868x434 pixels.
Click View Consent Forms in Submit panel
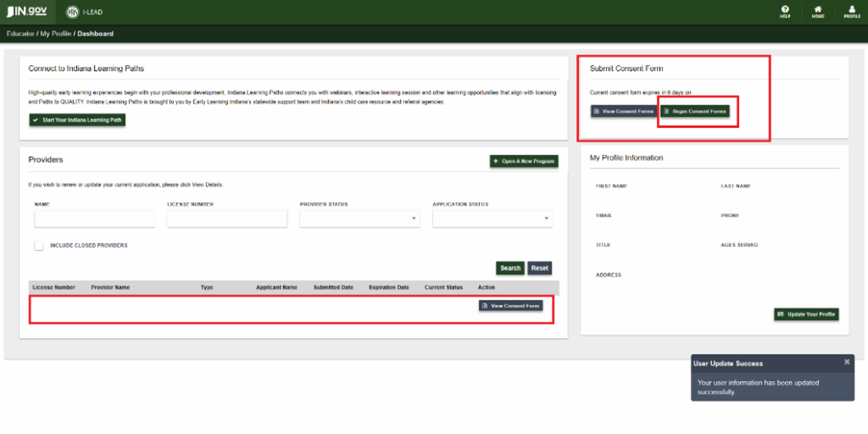pos(623,112)
